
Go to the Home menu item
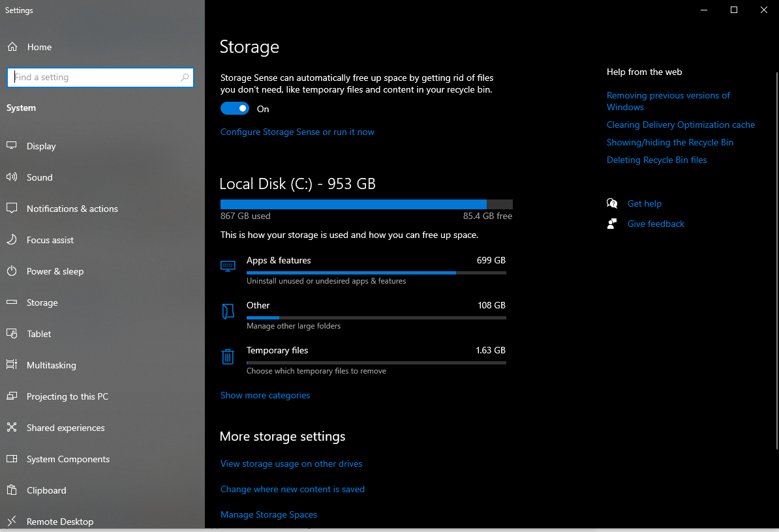click(x=39, y=47)
